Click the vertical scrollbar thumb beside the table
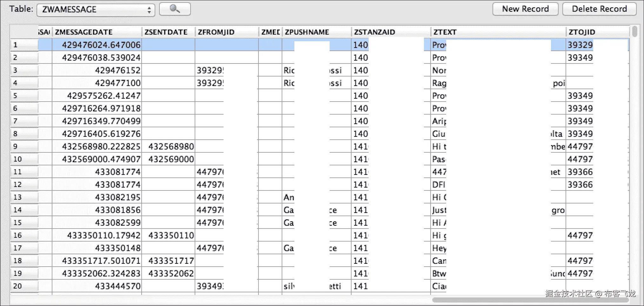 click(634, 31)
